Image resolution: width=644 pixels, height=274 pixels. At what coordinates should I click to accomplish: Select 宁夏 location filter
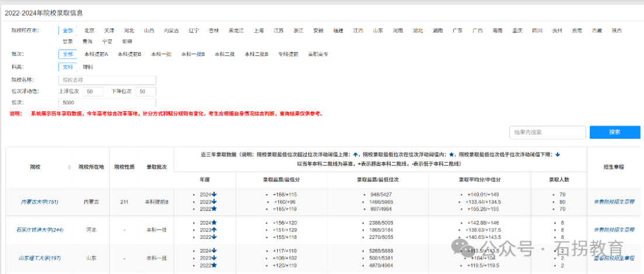[107, 41]
